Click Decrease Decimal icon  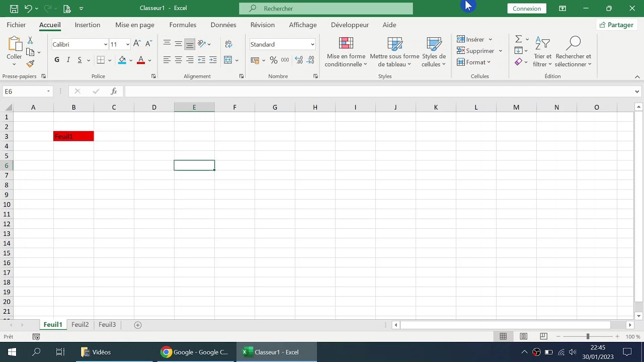311,60
